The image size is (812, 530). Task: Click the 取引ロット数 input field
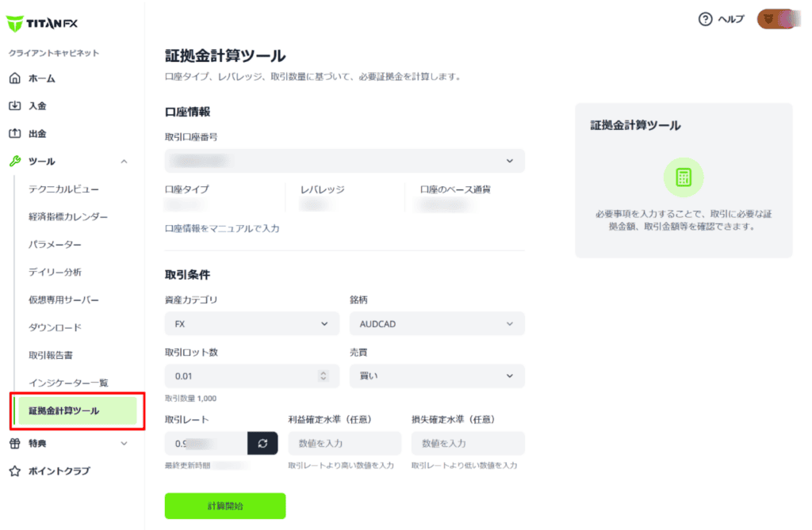point(252,376)
